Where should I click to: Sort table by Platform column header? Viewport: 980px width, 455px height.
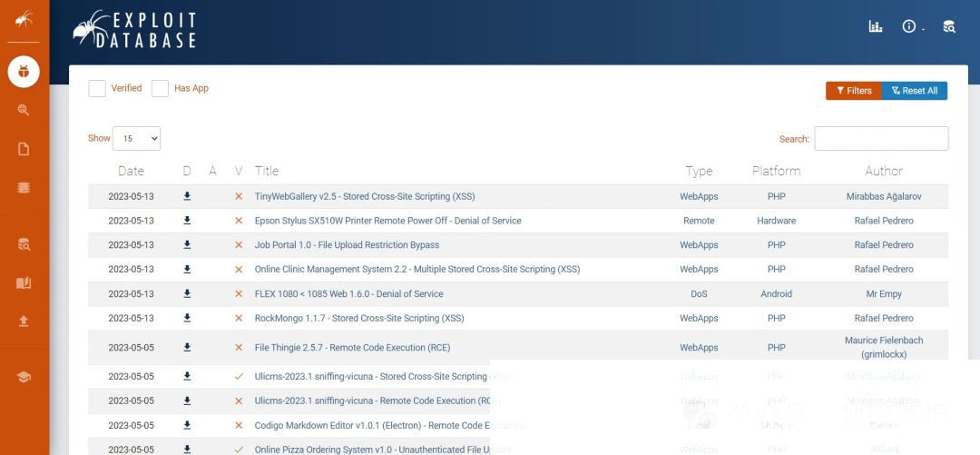(776, 171)
